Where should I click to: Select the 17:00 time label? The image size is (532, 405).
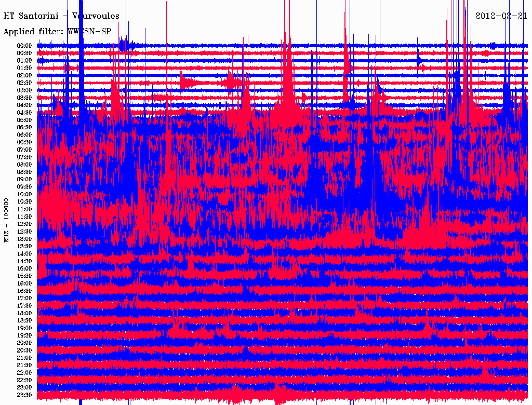(x=24, y=298)
